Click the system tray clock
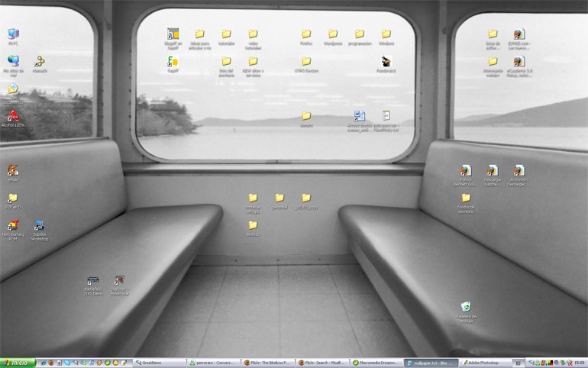 pos(579,363)
